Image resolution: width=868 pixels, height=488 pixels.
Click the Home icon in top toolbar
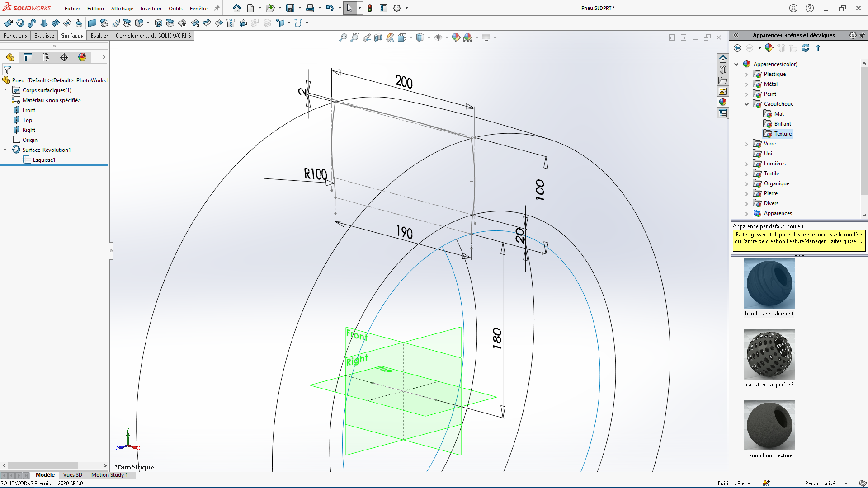(x=237, y=8)
